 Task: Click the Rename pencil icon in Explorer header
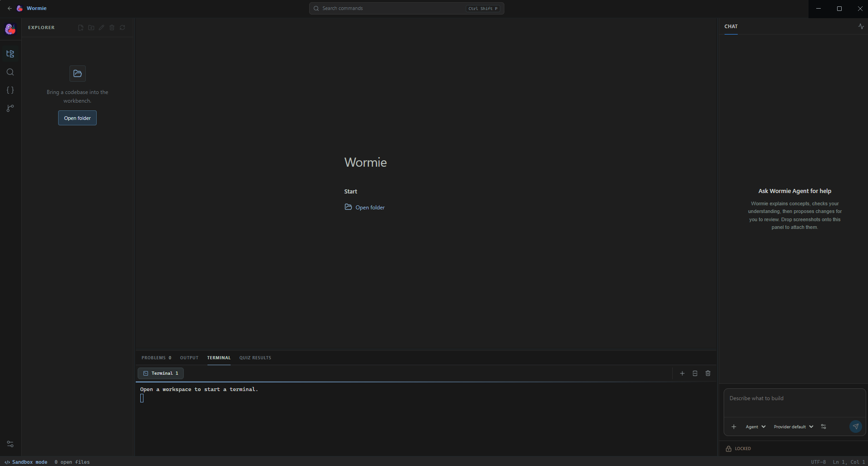tap(102, 28)
